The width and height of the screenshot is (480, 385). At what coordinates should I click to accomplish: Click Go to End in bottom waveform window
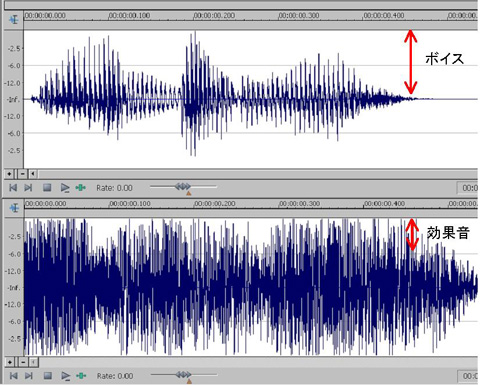tap(29, 376)
